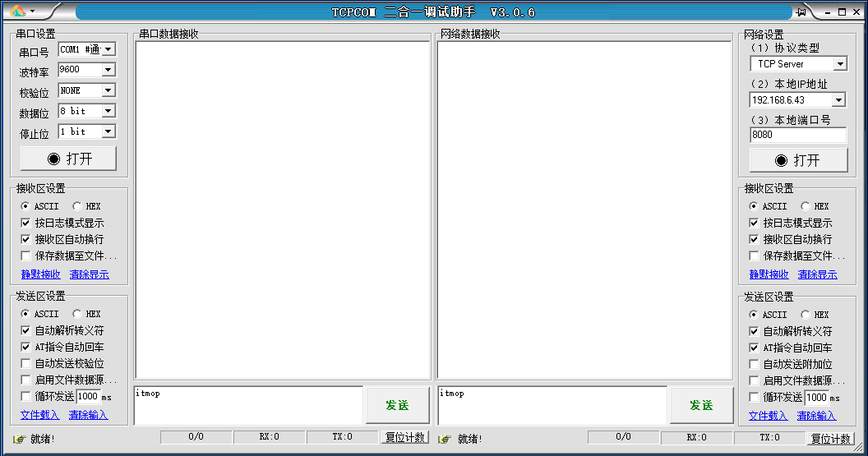Click the pin window icon in title bar
Screen dimensions: 868x456
(801, 12)
